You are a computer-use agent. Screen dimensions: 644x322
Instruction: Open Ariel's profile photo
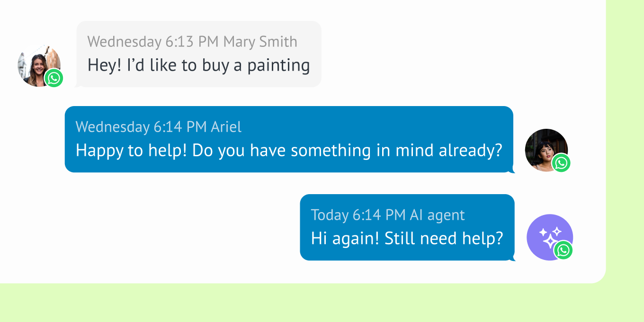tap(544, 147)
